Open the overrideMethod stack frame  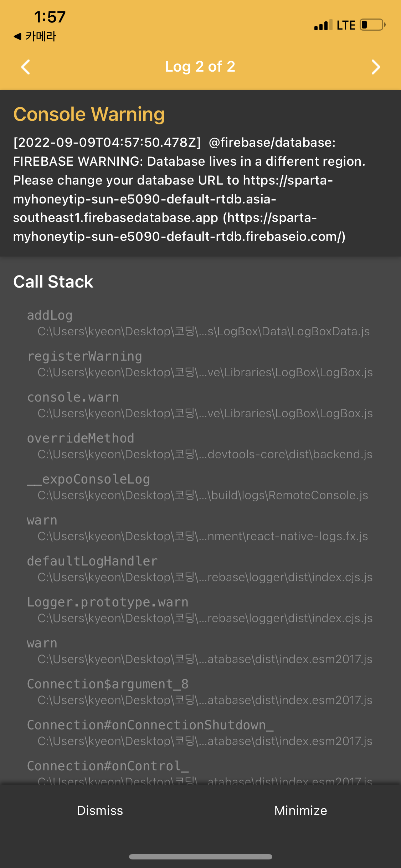[x=200, y=446]
